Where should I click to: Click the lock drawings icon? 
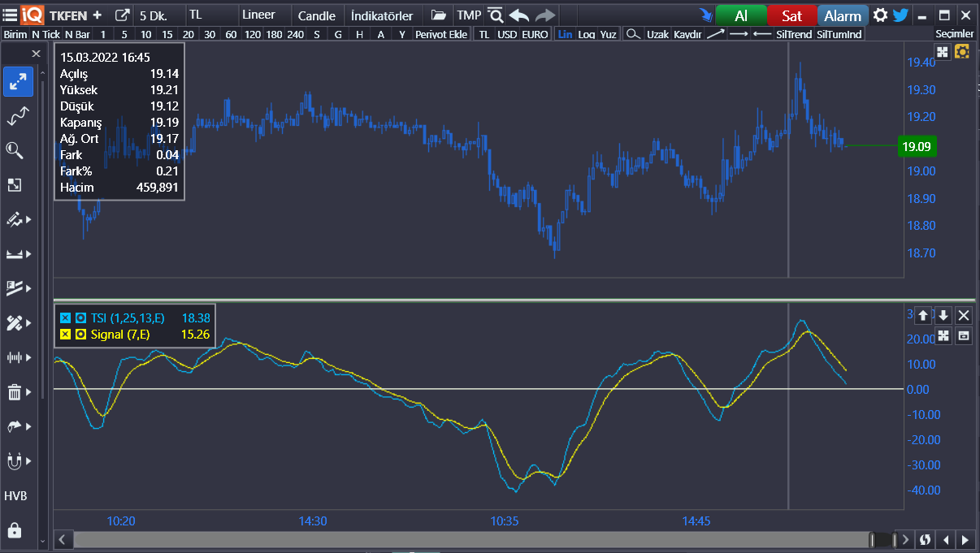coord(14,530)
